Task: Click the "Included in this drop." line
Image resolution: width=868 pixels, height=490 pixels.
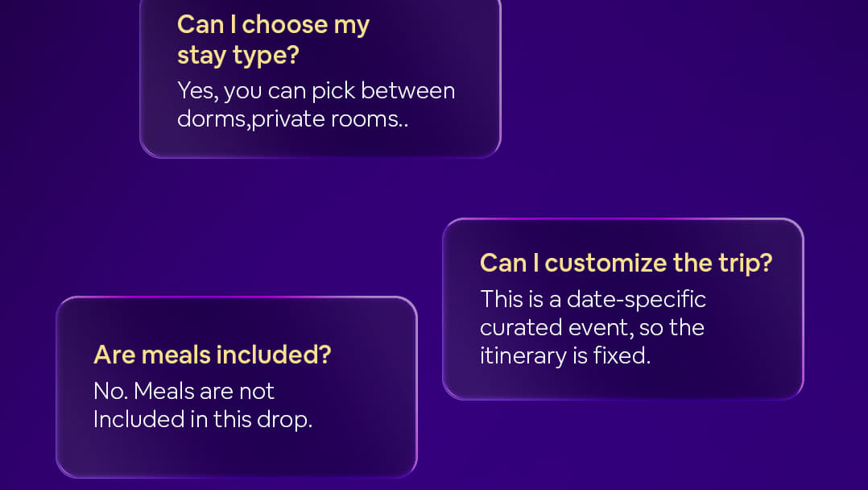Action: (x=202, y=420)
